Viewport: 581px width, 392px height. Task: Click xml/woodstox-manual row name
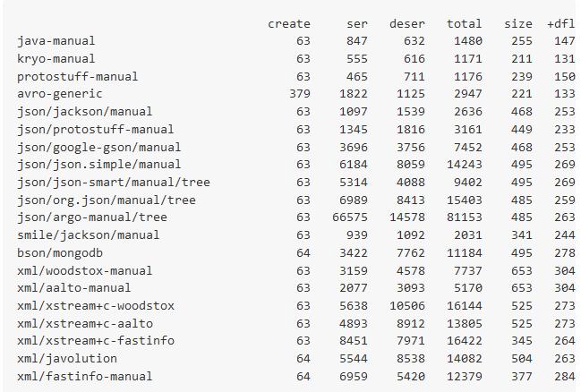84,270
